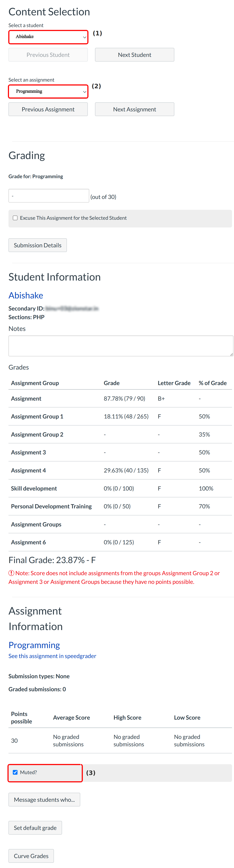Click Set default grade button
The height and width of the screenshot is (868, 234).
point(35,828)
